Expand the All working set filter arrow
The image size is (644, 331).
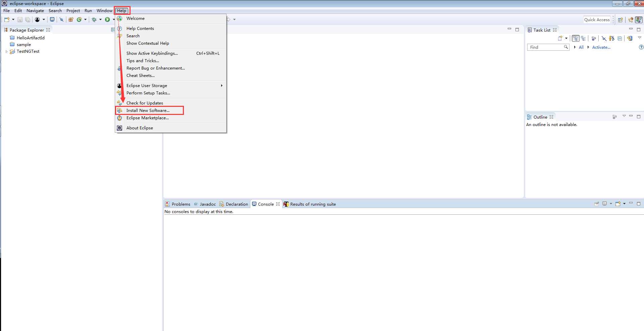coord(575,47)
